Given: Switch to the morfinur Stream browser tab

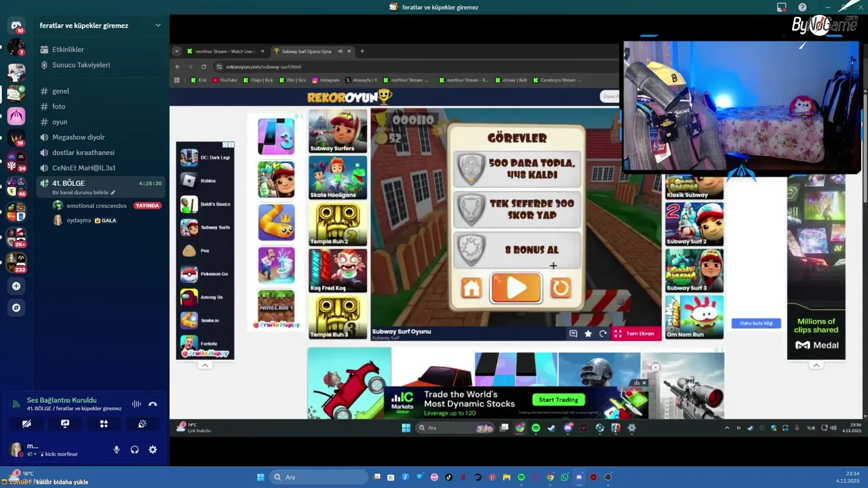Looking at the screenshot, I should pyautogui.click(x=224, y=51).
